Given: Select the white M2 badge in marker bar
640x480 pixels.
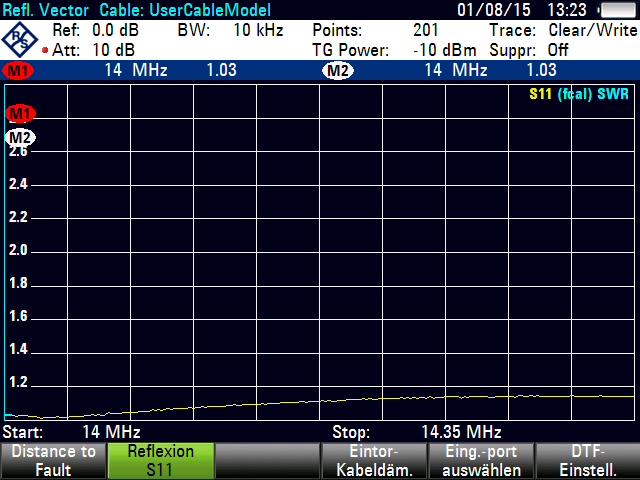Looking at the screenshot, I should (x=338, y=71).
